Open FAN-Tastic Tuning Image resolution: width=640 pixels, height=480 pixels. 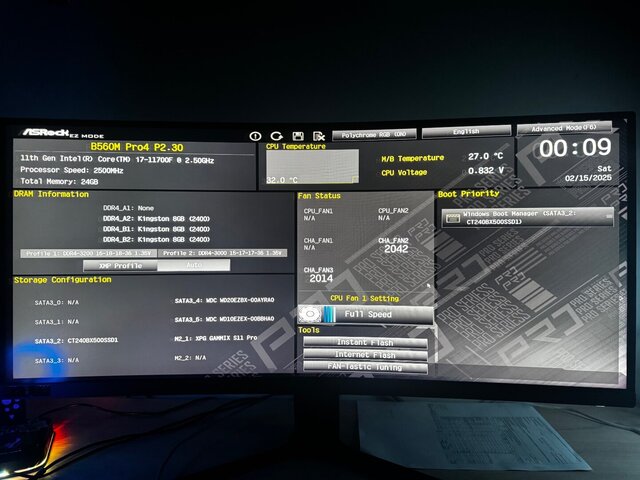364,367
